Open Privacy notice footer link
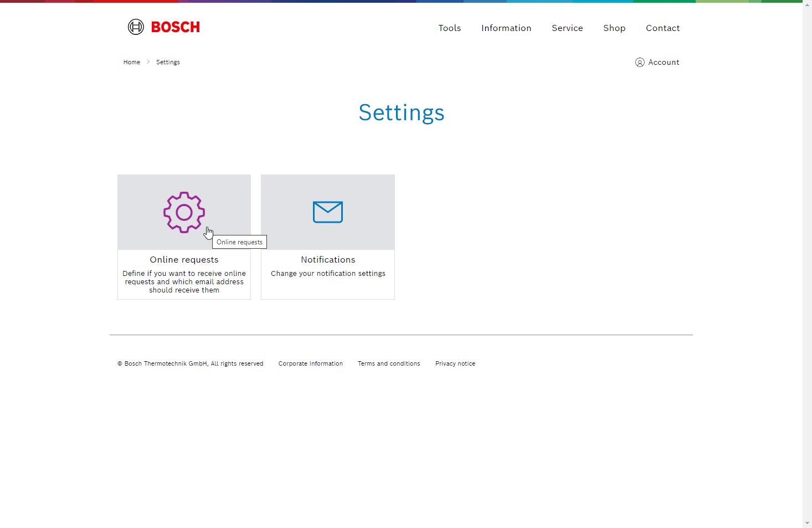 (455, 363)
